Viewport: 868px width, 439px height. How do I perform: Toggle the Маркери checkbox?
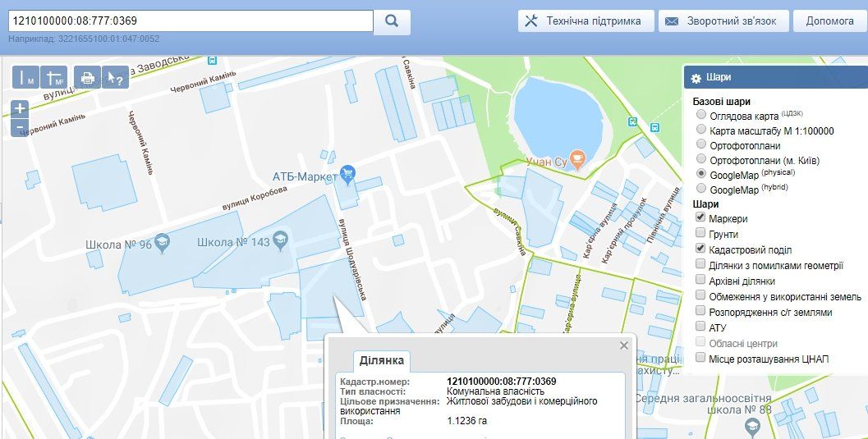pos(700,217)
